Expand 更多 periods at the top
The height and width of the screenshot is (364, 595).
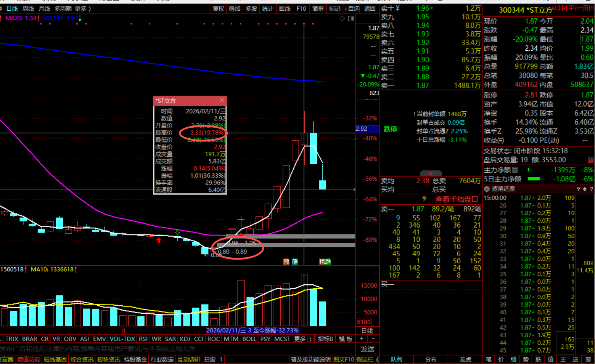click(83, 8)
